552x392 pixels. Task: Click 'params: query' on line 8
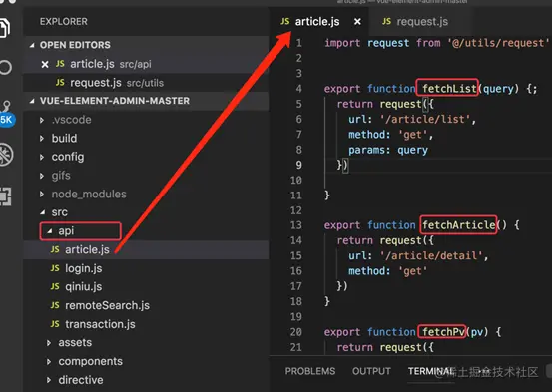(388, 150)
